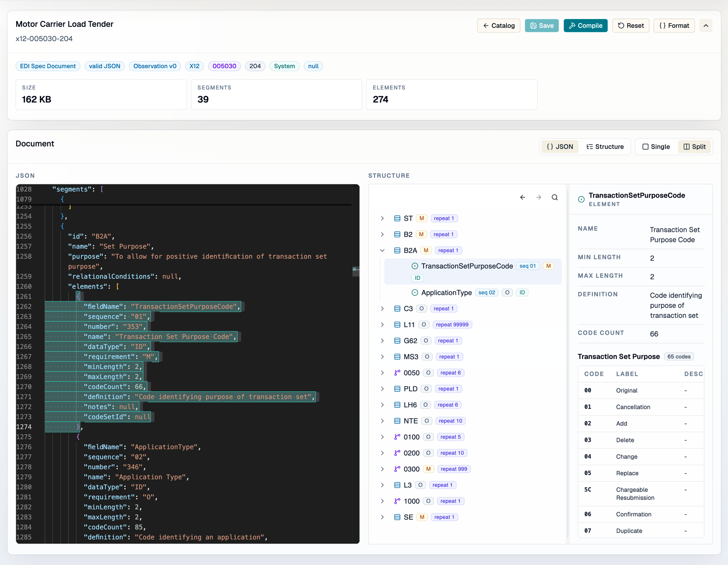Screen dimensions: 728x565
Task: Click the ST segment icon
Action: pyautogui.click(x=397, y=218)
